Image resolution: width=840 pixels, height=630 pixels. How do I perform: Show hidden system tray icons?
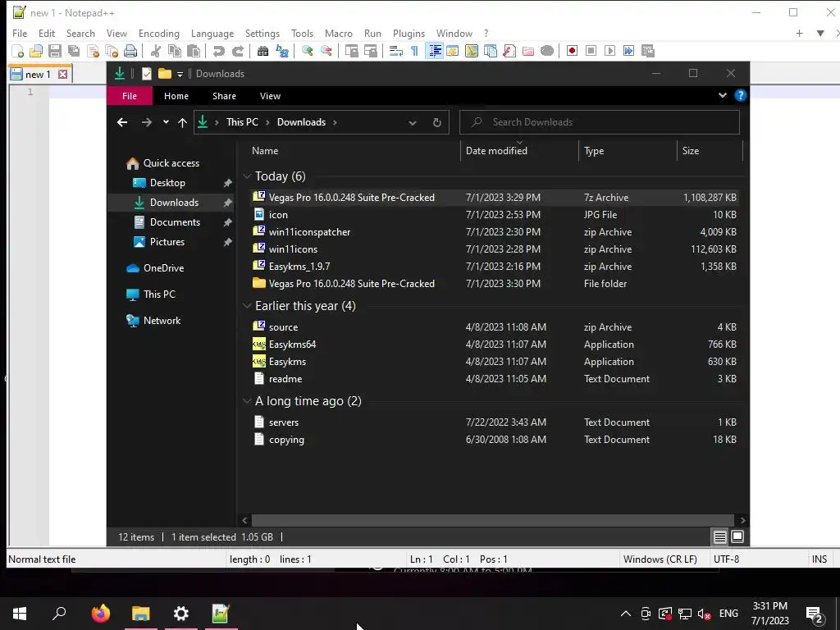point(625,614)
